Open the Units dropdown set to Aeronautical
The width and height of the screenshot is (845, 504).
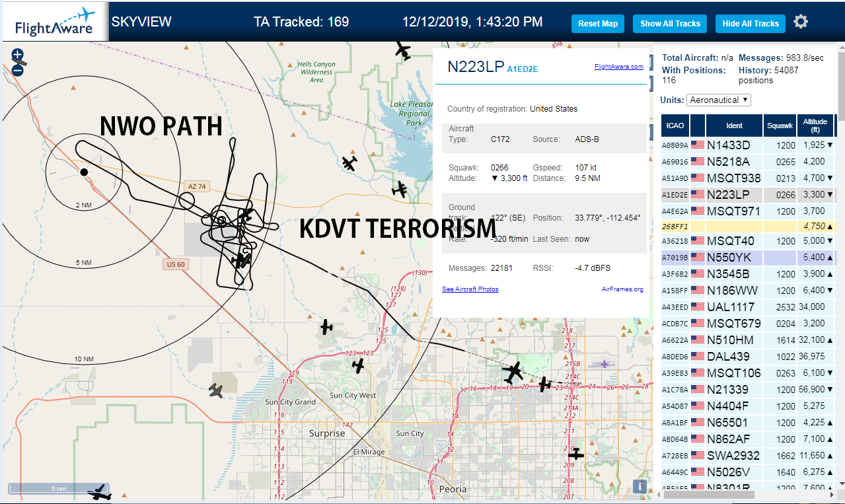(719, 100)
